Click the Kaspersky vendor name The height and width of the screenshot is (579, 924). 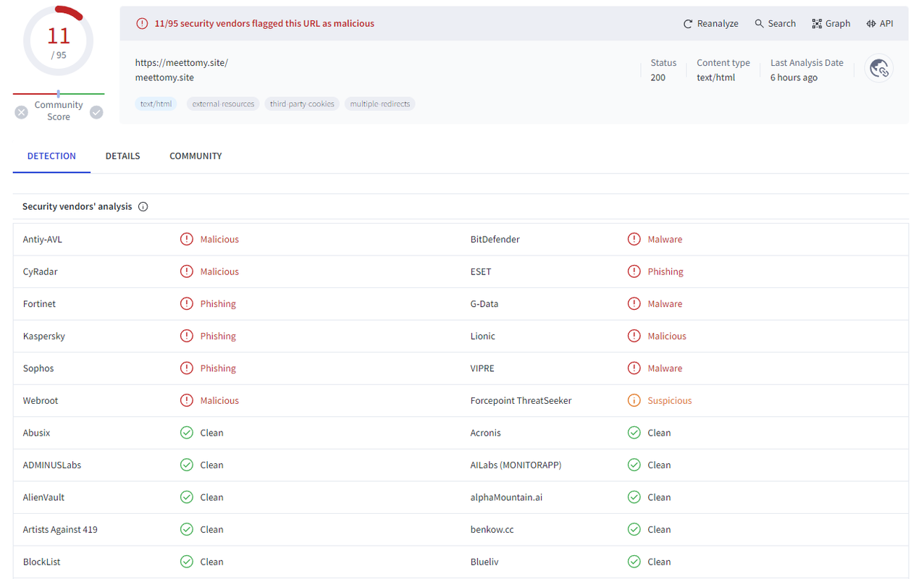click(x=44, y=336)
